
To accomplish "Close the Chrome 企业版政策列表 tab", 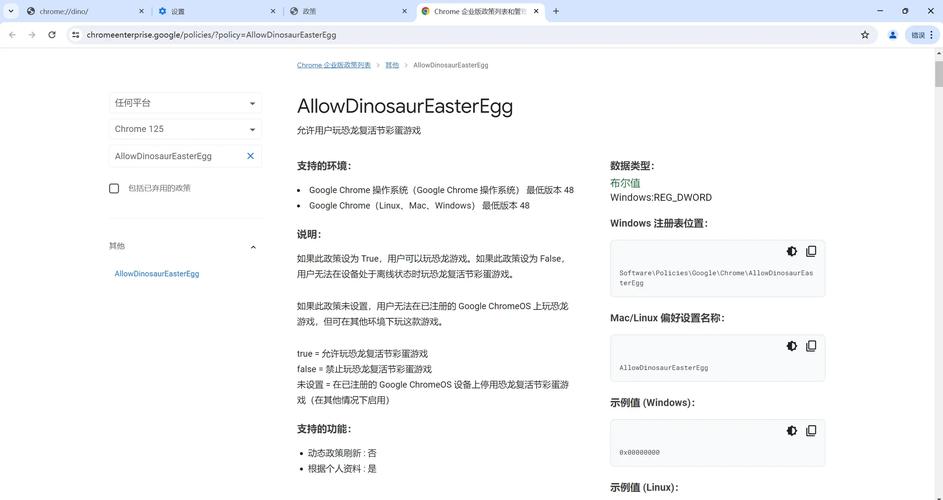I will 536,11.
